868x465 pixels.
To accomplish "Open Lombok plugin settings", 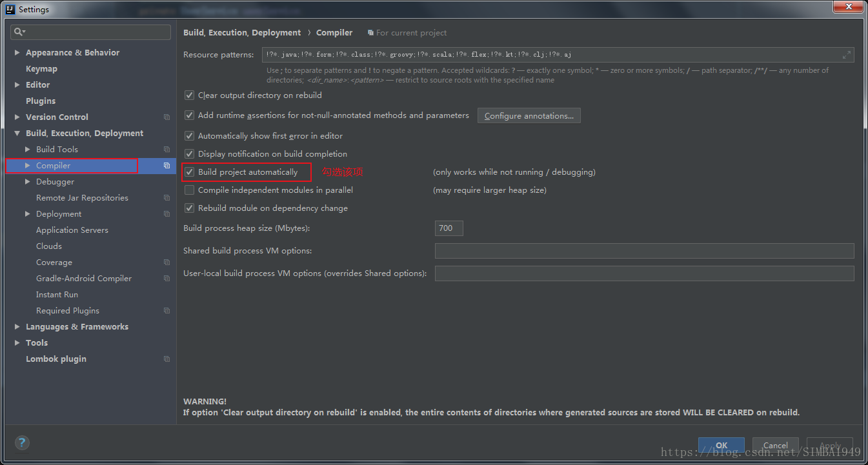I will tap(56, 359).
